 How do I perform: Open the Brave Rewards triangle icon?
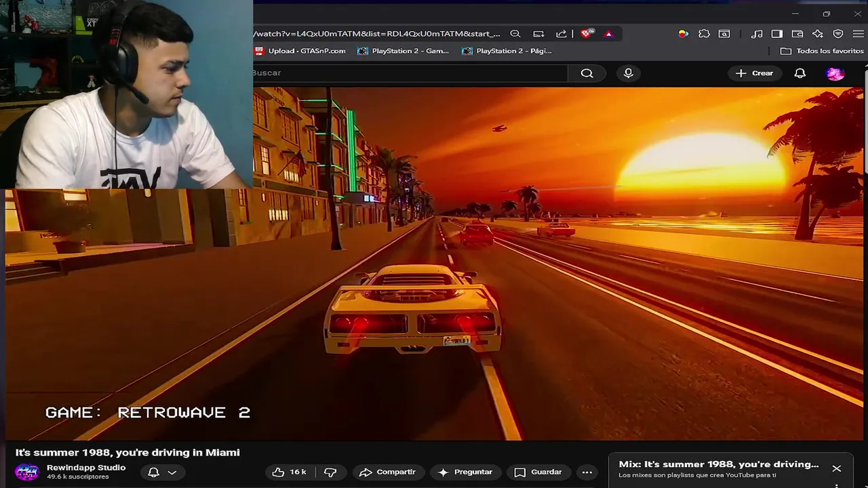click(x=608, y=34)
